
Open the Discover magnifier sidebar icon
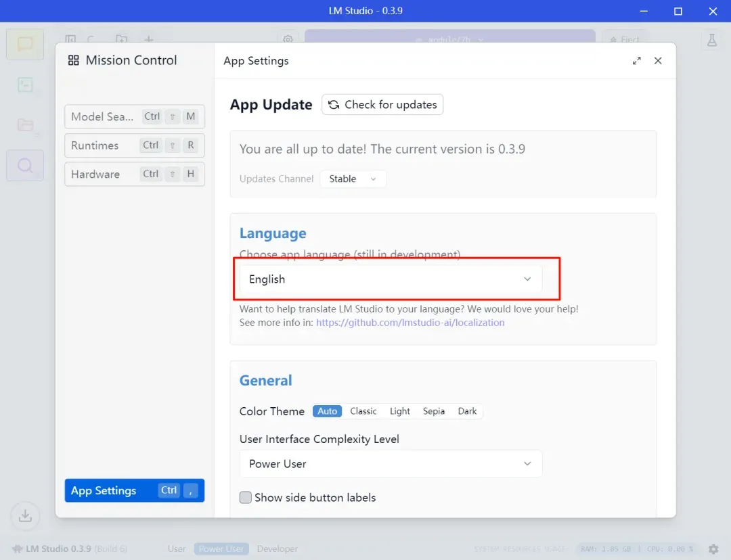click(25, 166)
